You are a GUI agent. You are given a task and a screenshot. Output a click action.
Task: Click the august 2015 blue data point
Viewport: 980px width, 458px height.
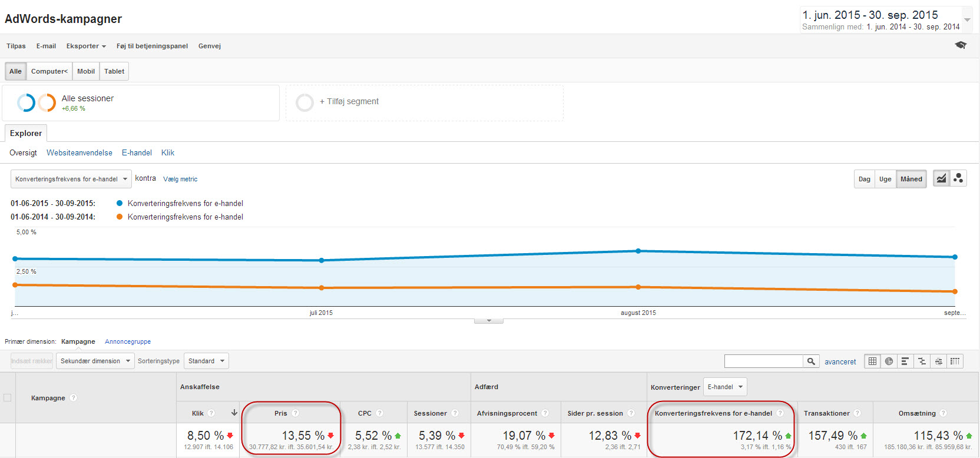pos(638,251)
